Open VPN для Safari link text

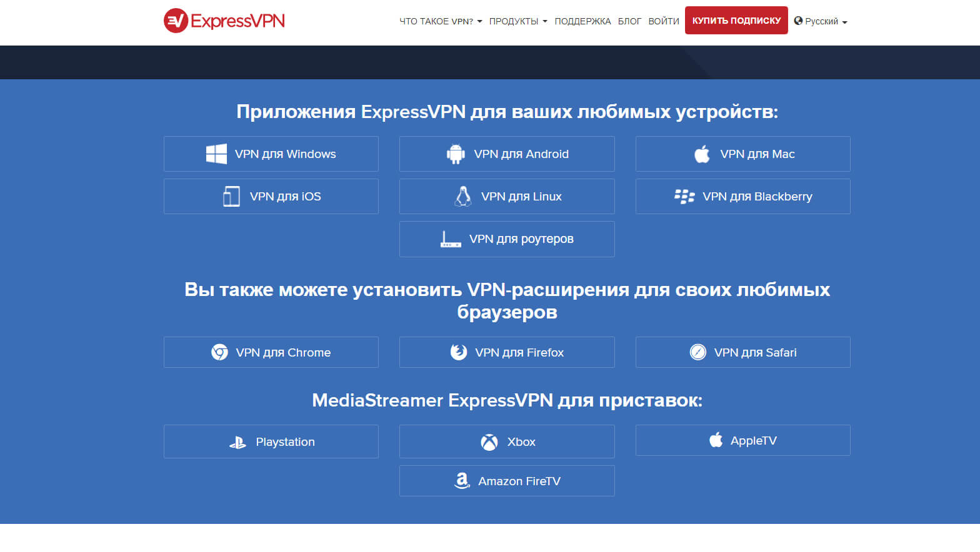pos(755,352)
